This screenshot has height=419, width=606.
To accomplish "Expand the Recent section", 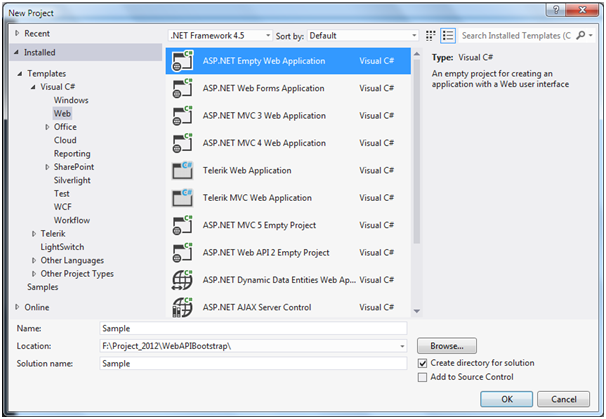I will point(17,34).
